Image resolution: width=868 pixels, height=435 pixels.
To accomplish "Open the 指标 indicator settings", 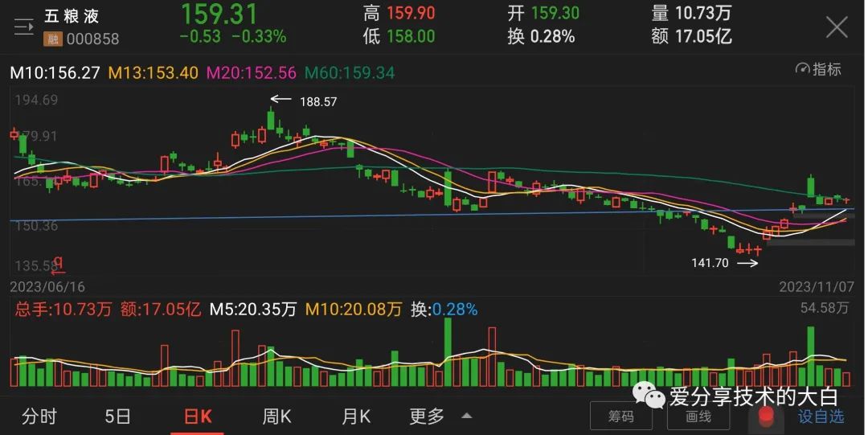I will tap(818, 69).
